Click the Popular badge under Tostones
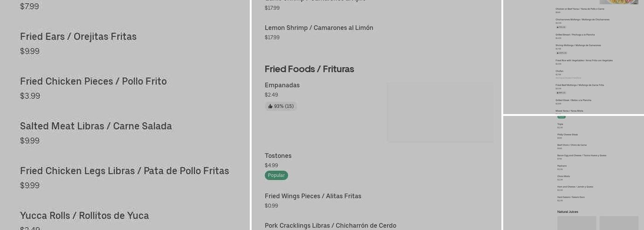This screenshot has width=644, height=230. click(x=276, y=175)
